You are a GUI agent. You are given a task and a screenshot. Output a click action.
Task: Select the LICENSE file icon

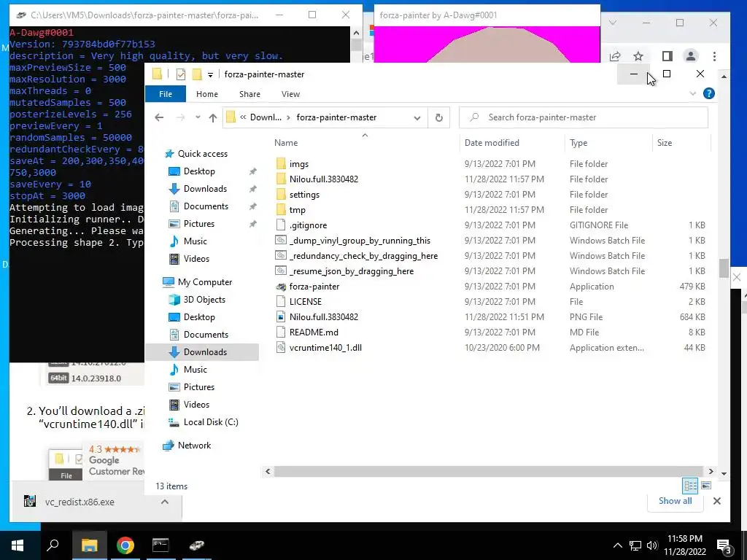pos(281,301)
